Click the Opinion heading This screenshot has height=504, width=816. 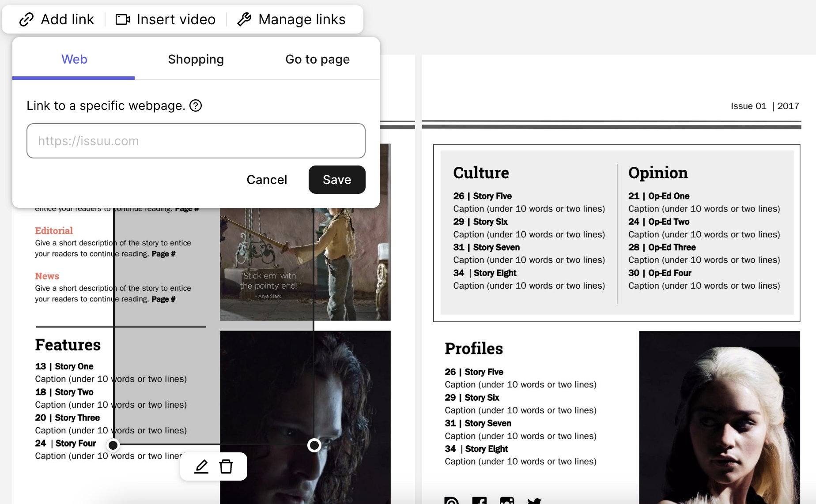coord(658,173)
